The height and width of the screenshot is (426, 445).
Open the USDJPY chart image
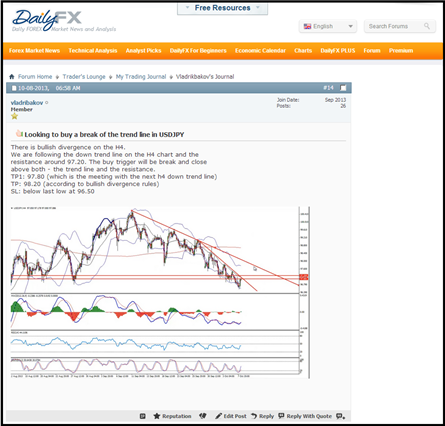(x=160, y=292)
